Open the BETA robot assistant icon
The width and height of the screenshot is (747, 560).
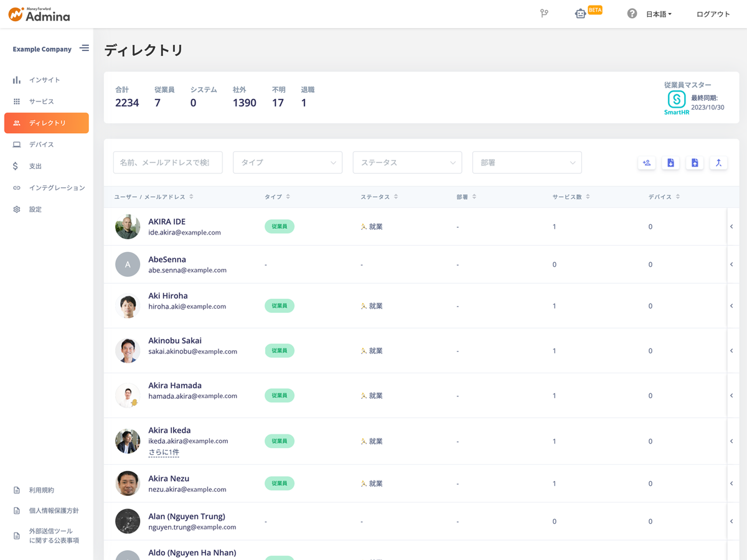pos(581,14)
